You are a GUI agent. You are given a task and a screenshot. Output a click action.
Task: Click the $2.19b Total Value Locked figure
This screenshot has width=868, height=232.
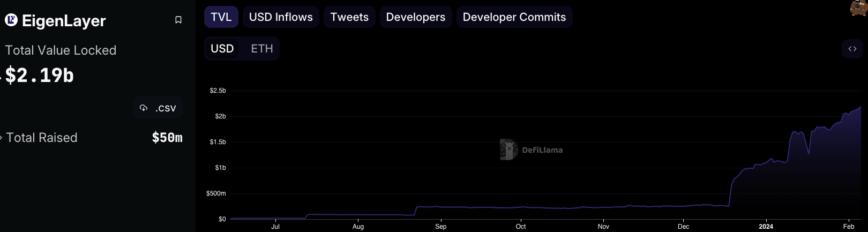pyautogui.click(x=40, y=76)
